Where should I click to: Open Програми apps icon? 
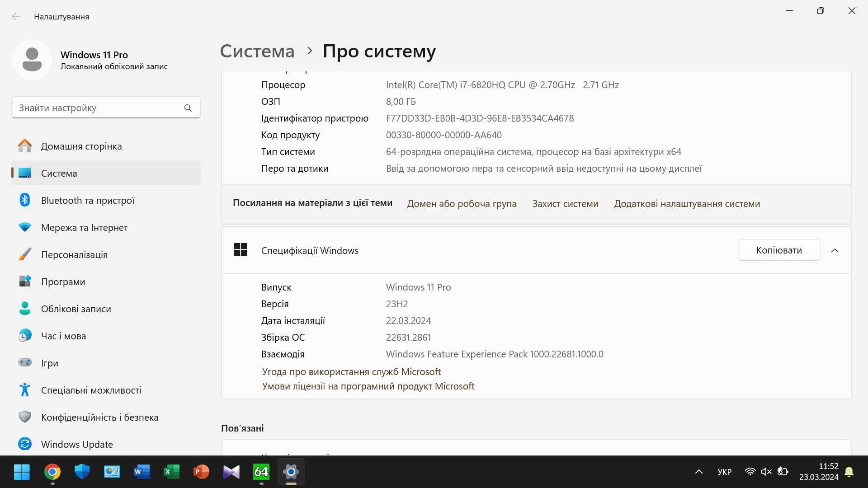[25, 281]
